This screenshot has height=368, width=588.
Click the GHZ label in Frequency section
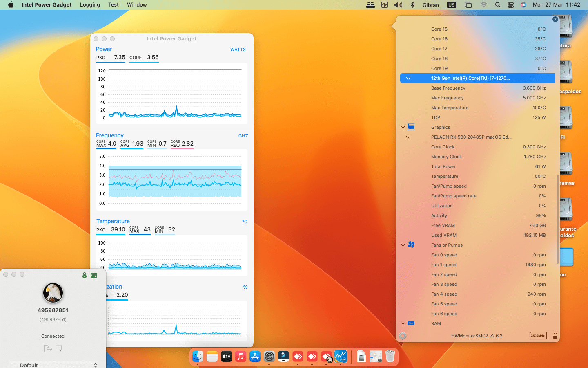(243, 136)
